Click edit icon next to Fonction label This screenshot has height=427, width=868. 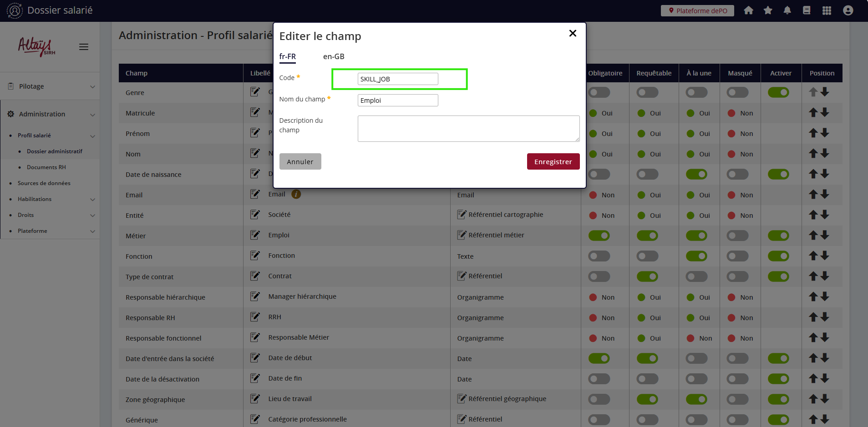(x=255, y=256)
